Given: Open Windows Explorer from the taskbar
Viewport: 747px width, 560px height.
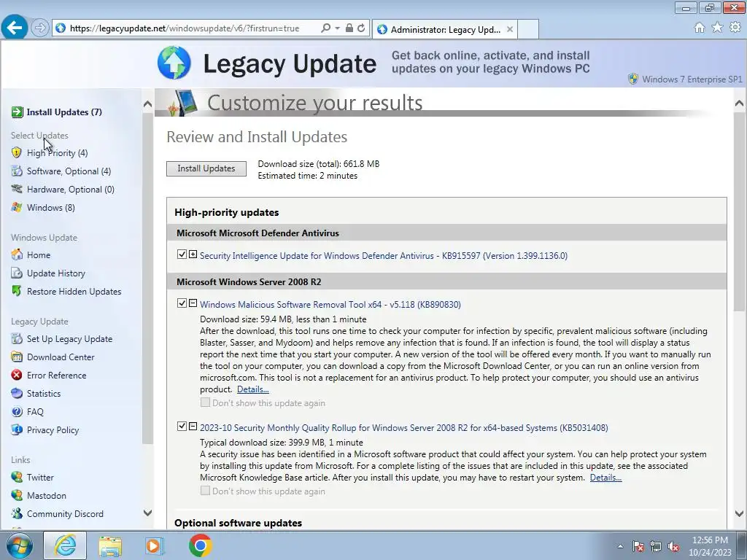Looking at the screenshot, I should click(111, 545).
